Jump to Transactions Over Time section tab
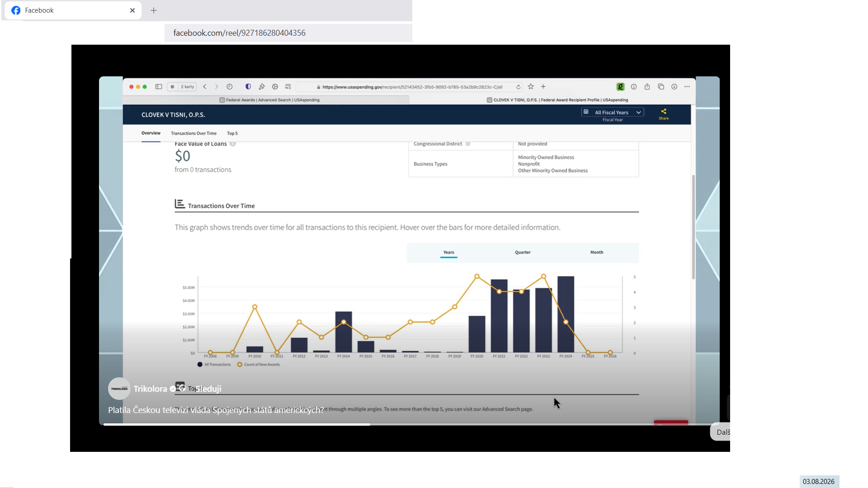Image resolution: width=868 pixels, height=488 pixels. tap(193, 133)
